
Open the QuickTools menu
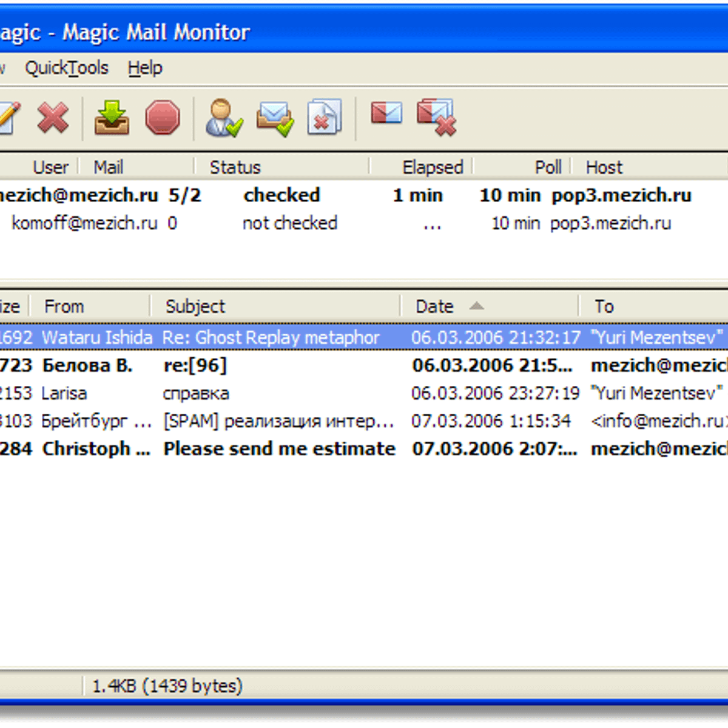click(66, 68)
